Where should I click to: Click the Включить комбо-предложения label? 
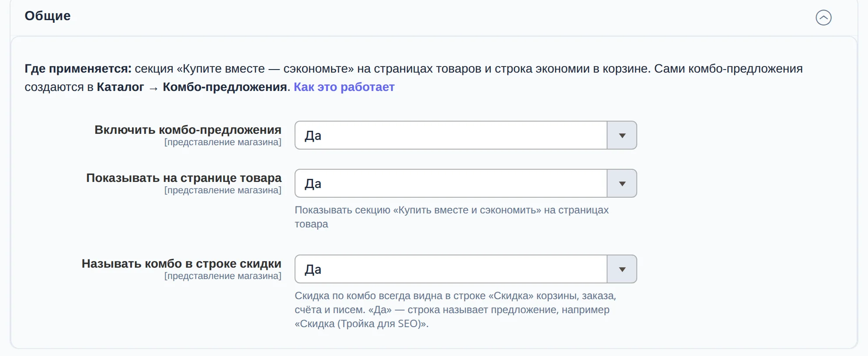point(188,130)
